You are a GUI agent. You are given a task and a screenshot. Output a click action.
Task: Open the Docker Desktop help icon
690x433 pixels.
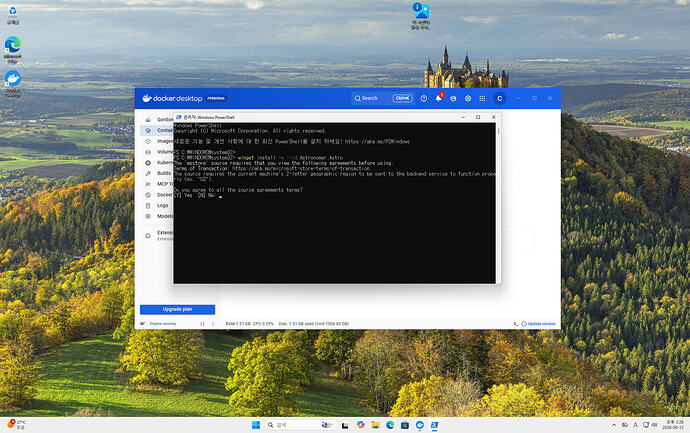coord(423,99)
